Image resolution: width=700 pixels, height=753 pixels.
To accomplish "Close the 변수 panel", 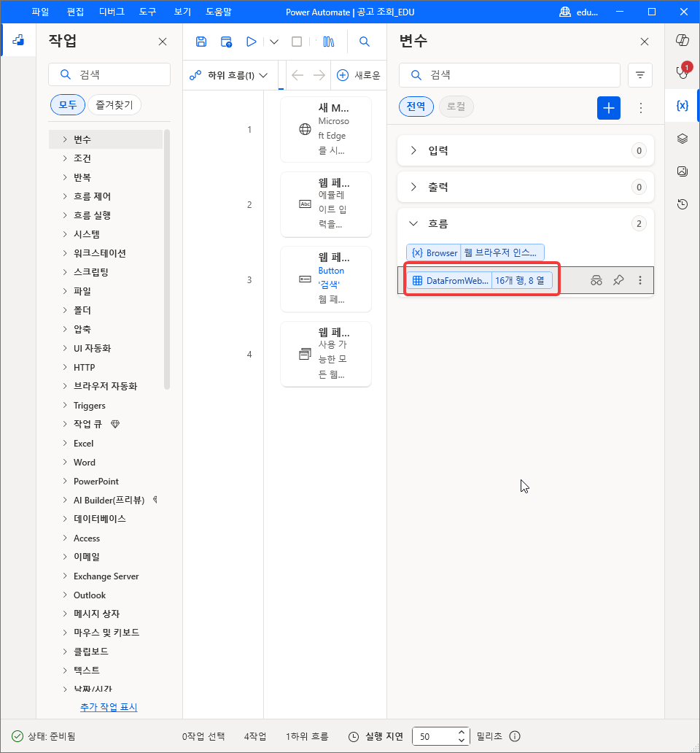I will [645, 42].
